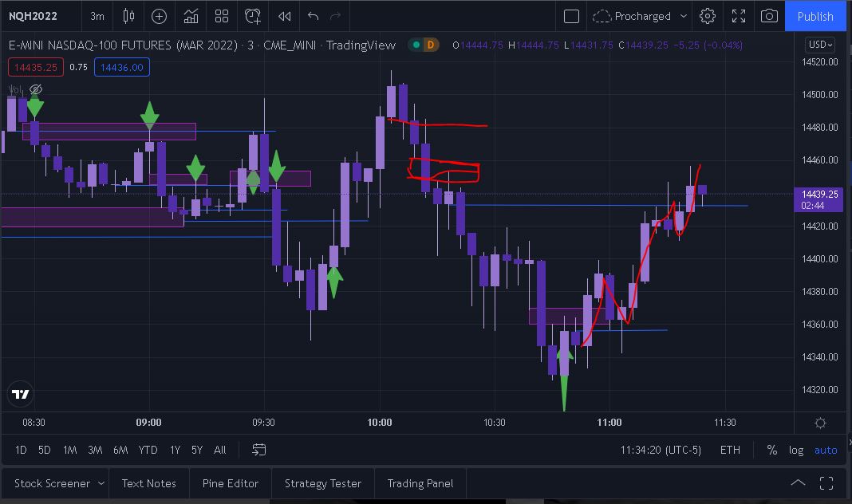Select the 1Y date range
The height and width of the screenshot is (504, 852).
175,450
